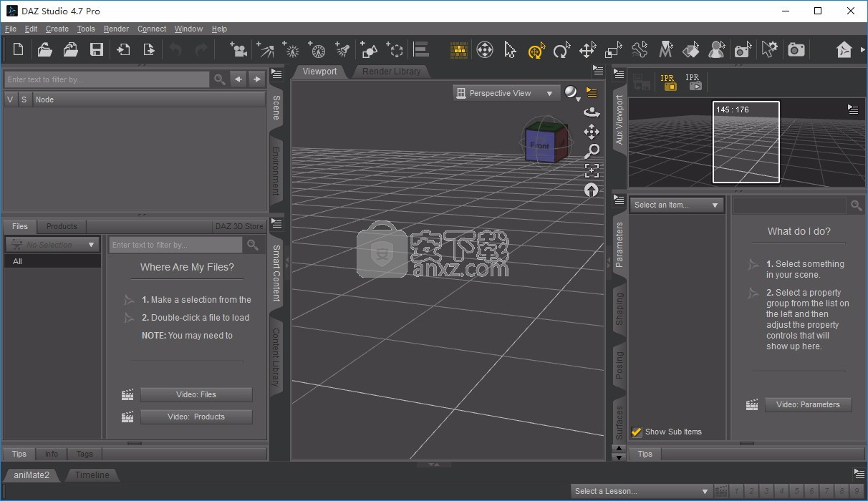Click the Create New Camera icon
Screen dimensions: 868x501
[238, 49]
